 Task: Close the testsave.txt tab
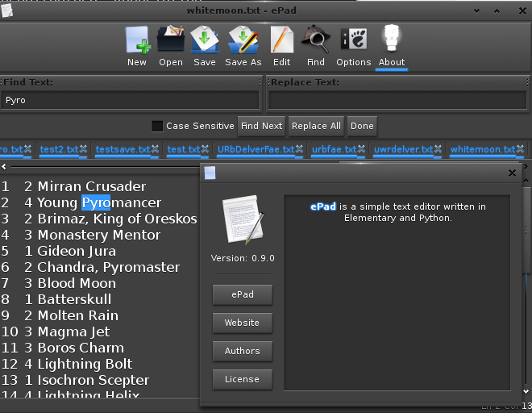[155, 148]
